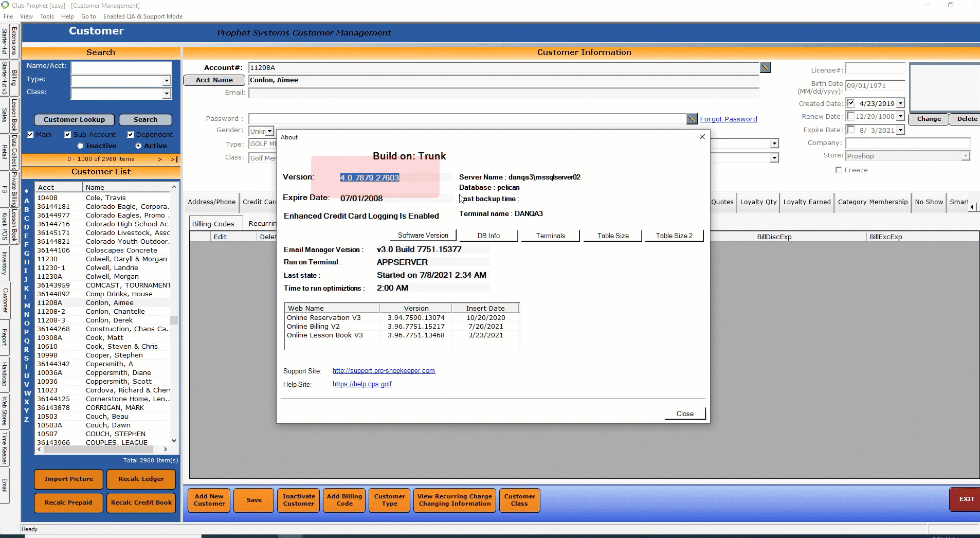Click the Name/Acct search input field
The height and width of the screenshot is (538, 980).
[x=121, y=67]
